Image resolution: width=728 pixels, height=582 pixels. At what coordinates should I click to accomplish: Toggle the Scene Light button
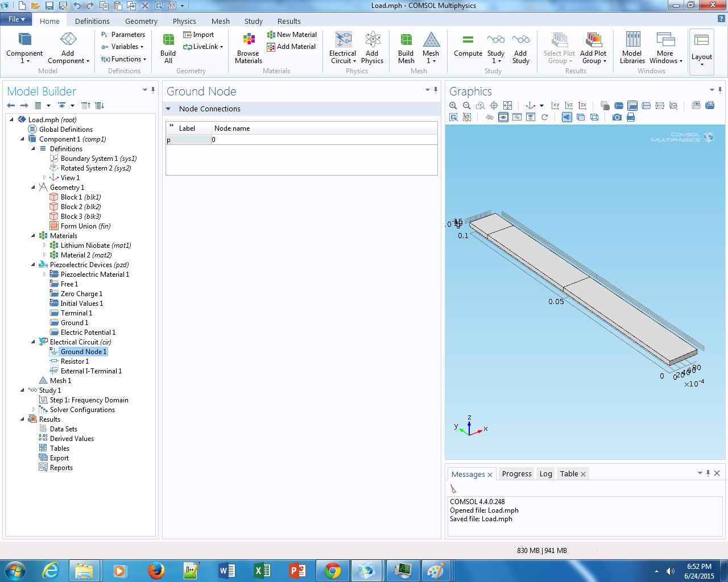coord(567,118)
